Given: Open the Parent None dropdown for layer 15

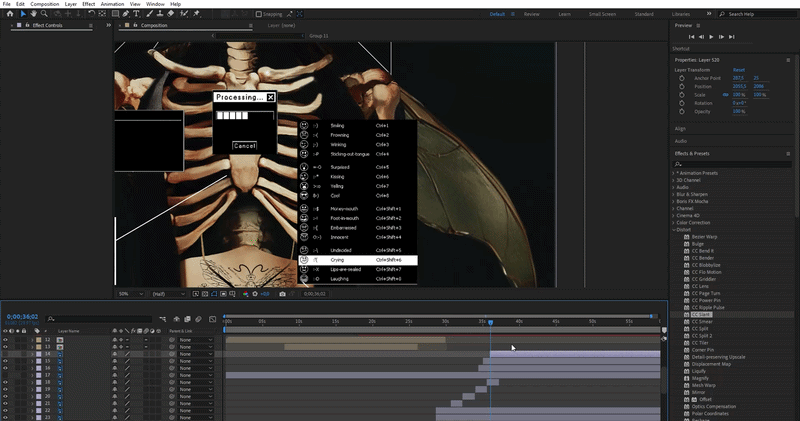Looking at the screenshot, I should (195, 361).
